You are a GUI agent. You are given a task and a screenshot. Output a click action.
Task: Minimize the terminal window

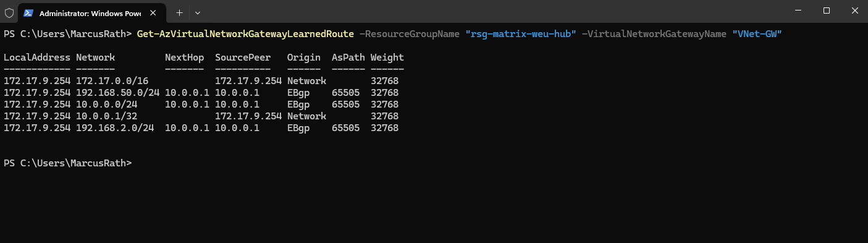click(797, 11)
